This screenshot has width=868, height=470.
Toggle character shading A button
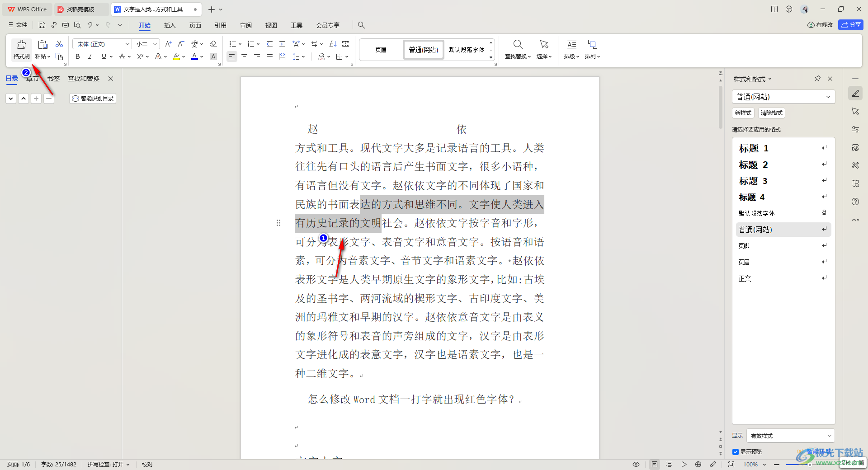(x=213, y=56)
